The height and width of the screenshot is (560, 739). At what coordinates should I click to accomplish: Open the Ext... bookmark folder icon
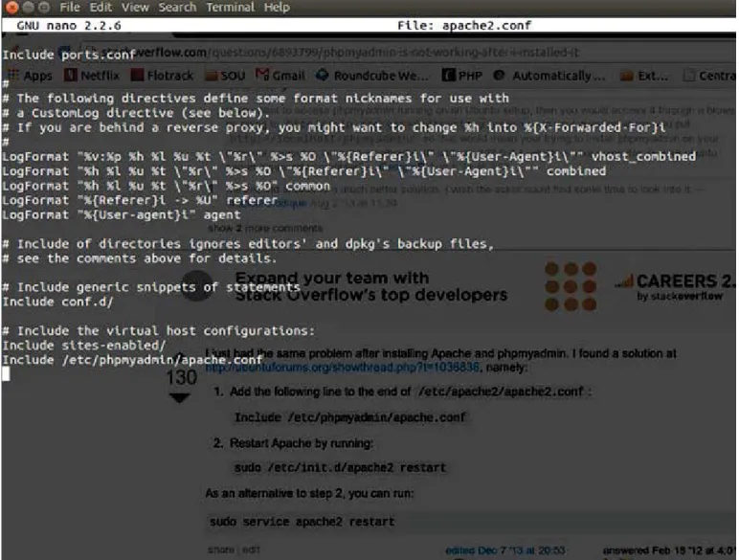(627, 76)
